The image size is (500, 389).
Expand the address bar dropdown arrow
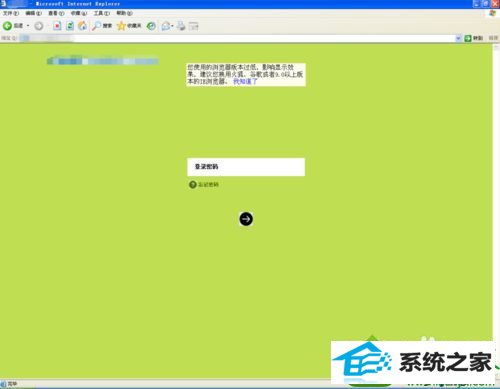[x=458, y=38]
